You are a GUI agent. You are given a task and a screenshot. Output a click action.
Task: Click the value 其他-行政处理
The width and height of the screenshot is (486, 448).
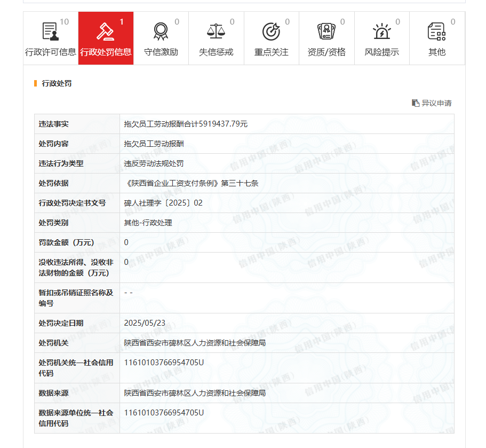(148, 223)
